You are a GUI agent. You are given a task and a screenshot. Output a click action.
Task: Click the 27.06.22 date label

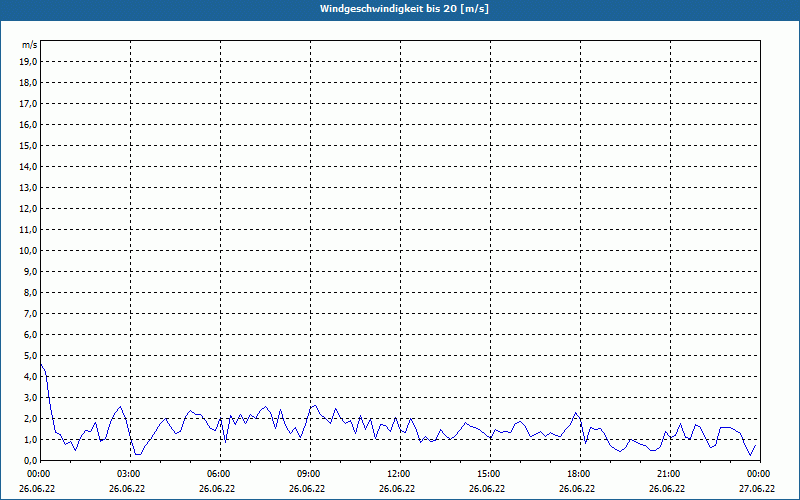[x=757, y=489]
